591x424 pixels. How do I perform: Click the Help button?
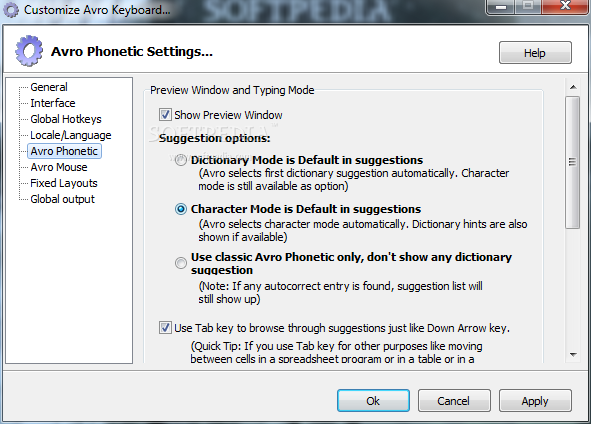click(535, 53)
